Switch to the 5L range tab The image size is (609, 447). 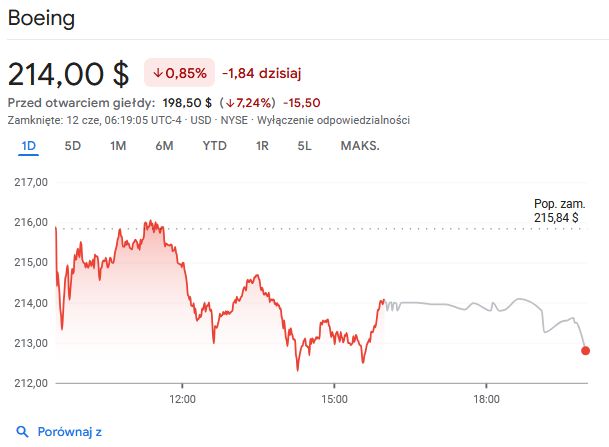click(x=305, y=146)
